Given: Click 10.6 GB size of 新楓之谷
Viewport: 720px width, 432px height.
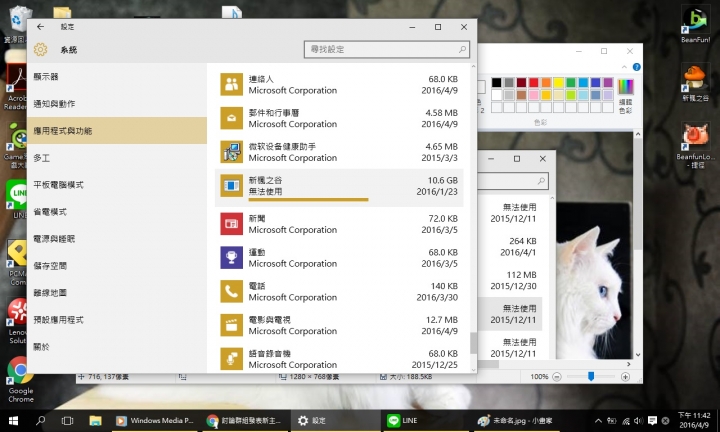Looking at the screenshot, I should coord(443,180).
